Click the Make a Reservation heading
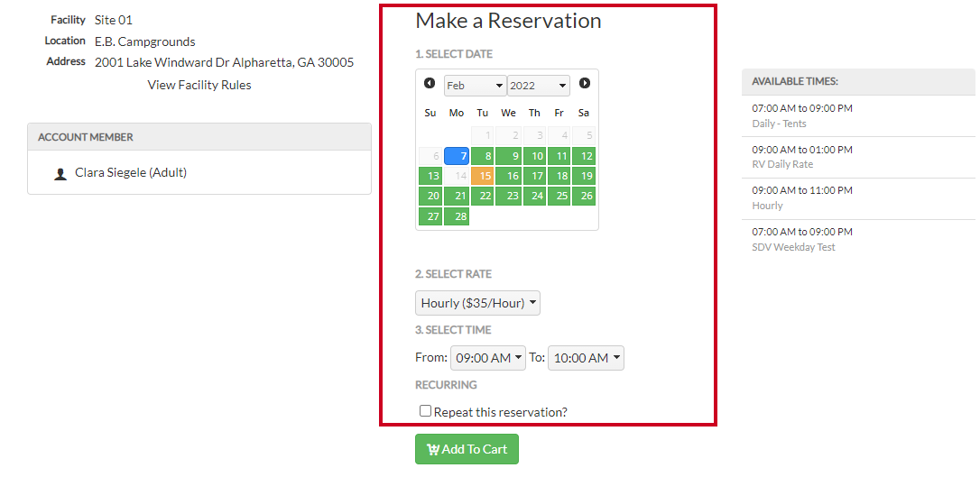 coord(508,21)
